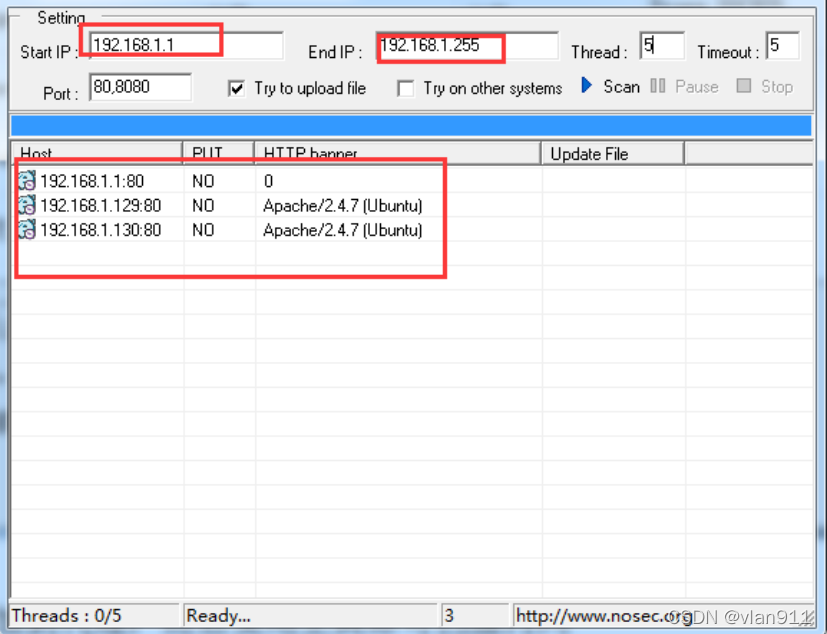Click Apache banner of 192.168.1.130:80 row
This screenshot has width=827, height=634.
(343, 230)
